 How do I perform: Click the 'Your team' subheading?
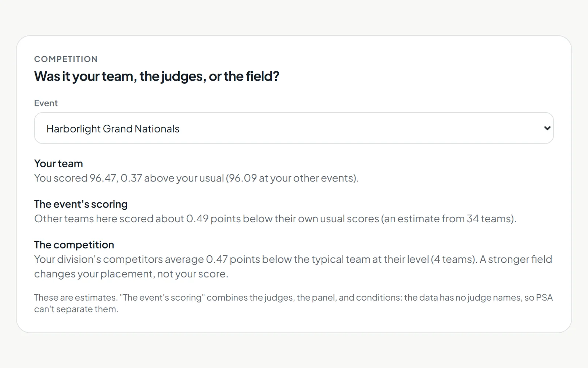pos(58,163)
